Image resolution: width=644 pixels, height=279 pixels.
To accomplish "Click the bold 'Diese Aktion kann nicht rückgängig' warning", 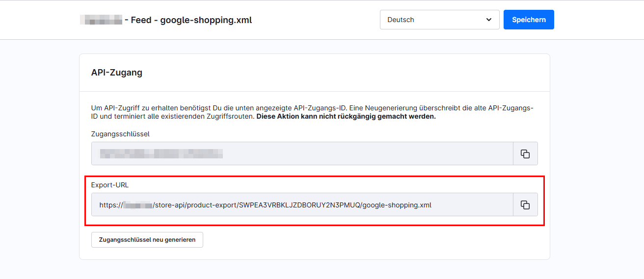I will [x=346, y=117].
